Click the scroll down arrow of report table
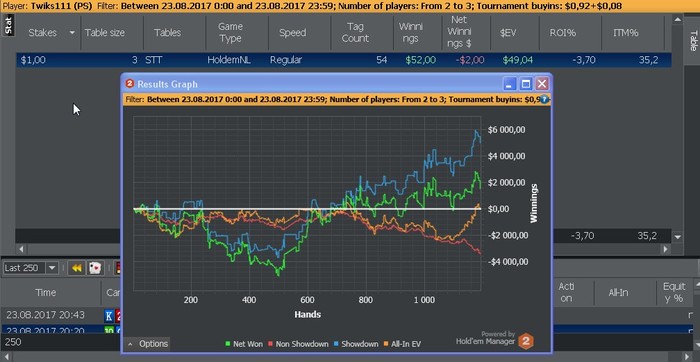This screenshot has height=362, width=700. 677,237
